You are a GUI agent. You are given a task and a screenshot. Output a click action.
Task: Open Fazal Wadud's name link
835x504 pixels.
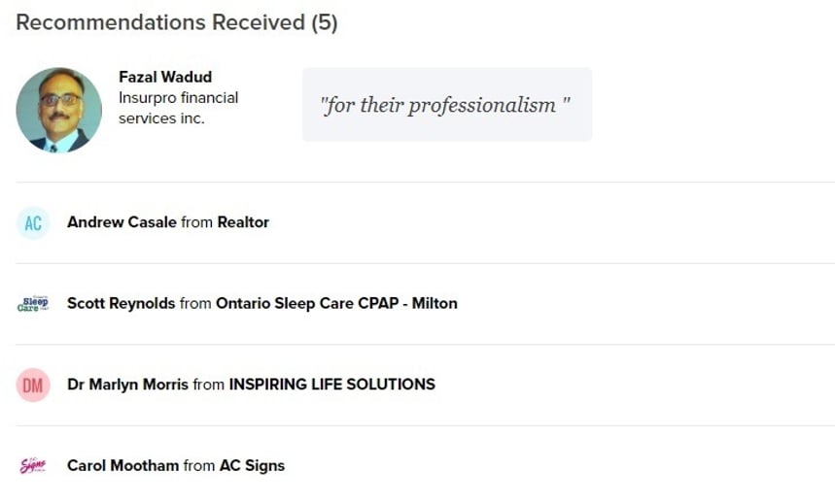pyautogui.click(x=165, y=77)
